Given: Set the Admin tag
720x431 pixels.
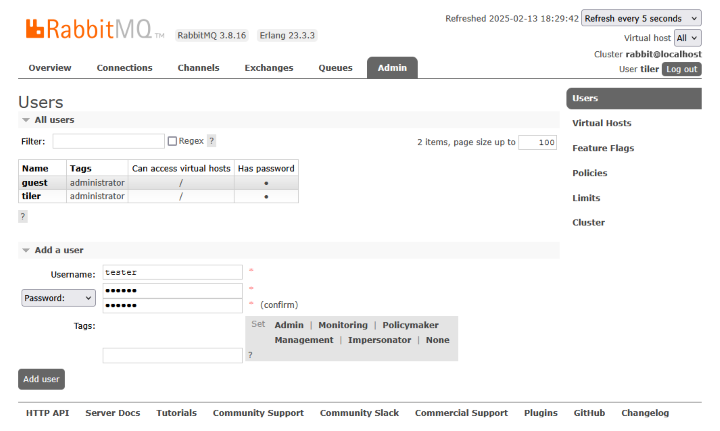Looking at the screenshot, I should click(x=289, y=325).
